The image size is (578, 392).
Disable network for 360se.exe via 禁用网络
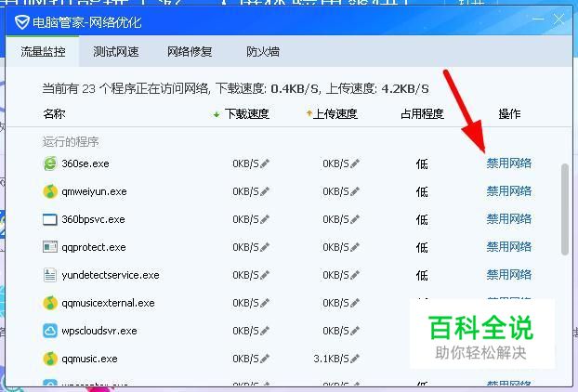click(508, 163)
